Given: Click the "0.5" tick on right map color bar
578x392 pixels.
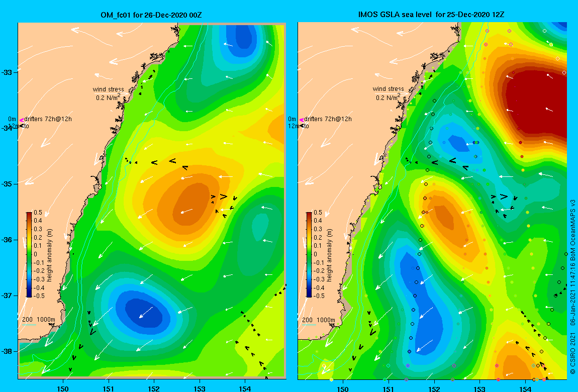Looking at the screenshot, I should 318,213.
